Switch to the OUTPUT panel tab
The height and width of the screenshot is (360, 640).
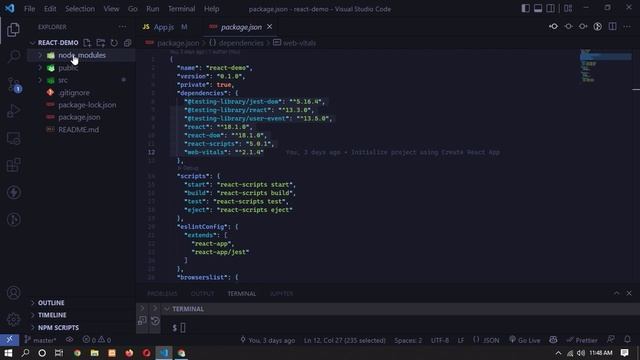coord(202,294)
